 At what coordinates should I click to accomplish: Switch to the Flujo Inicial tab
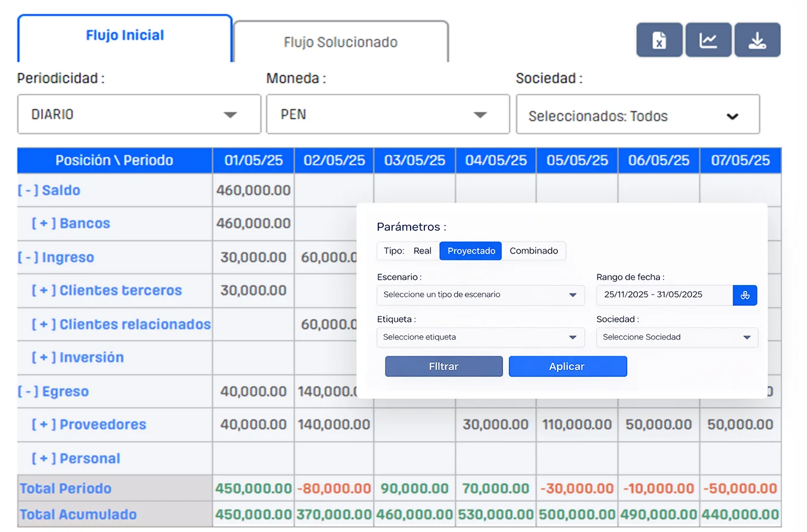[x=125, y=36]
